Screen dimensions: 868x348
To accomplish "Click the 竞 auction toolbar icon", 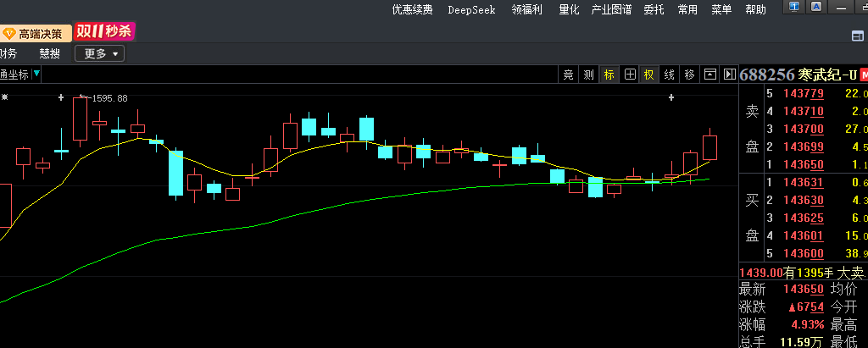I will tap(569, 75).
